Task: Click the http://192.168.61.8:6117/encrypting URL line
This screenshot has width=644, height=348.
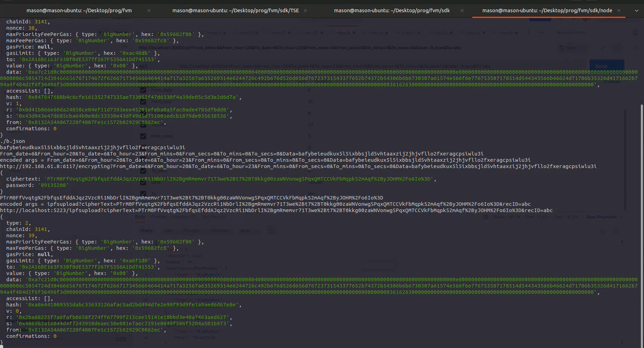Action: [298, 166]
